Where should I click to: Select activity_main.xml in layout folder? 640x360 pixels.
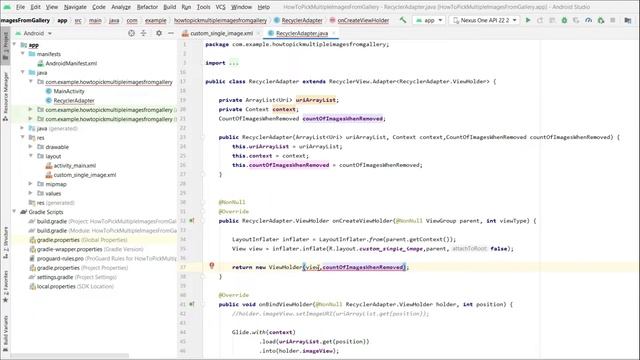[75, 165]
